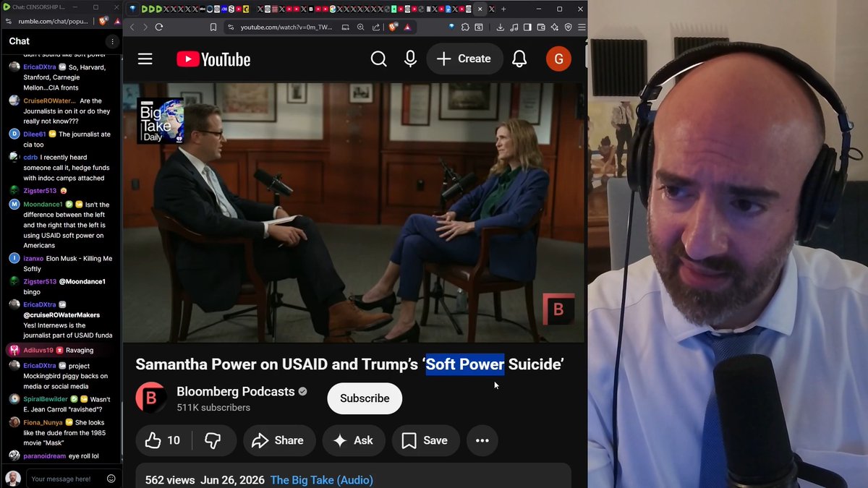
Task: Click username Adiluvs19 in chat
Action: click(x=38, y=351)
